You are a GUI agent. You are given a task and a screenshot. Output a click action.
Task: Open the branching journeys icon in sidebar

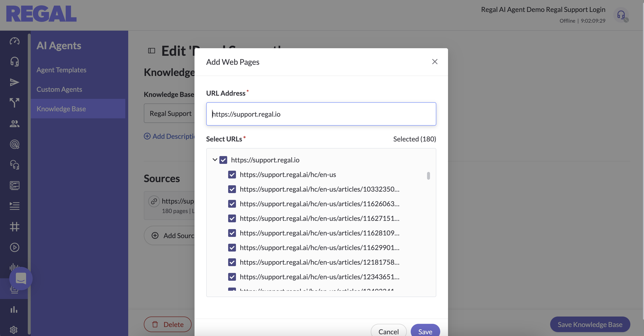pos(14,103)
